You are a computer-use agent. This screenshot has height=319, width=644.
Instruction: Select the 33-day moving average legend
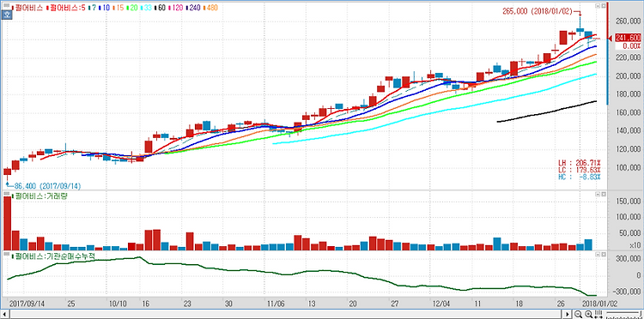coord(146,8)
